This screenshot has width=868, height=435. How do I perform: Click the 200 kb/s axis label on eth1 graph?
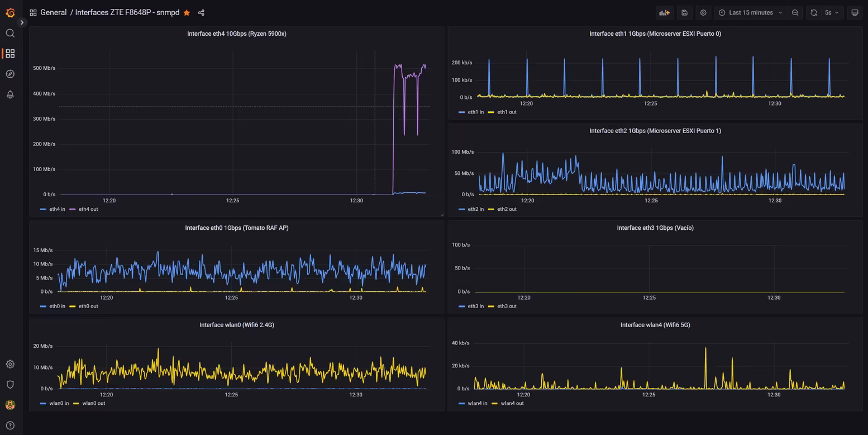(462, 63)
